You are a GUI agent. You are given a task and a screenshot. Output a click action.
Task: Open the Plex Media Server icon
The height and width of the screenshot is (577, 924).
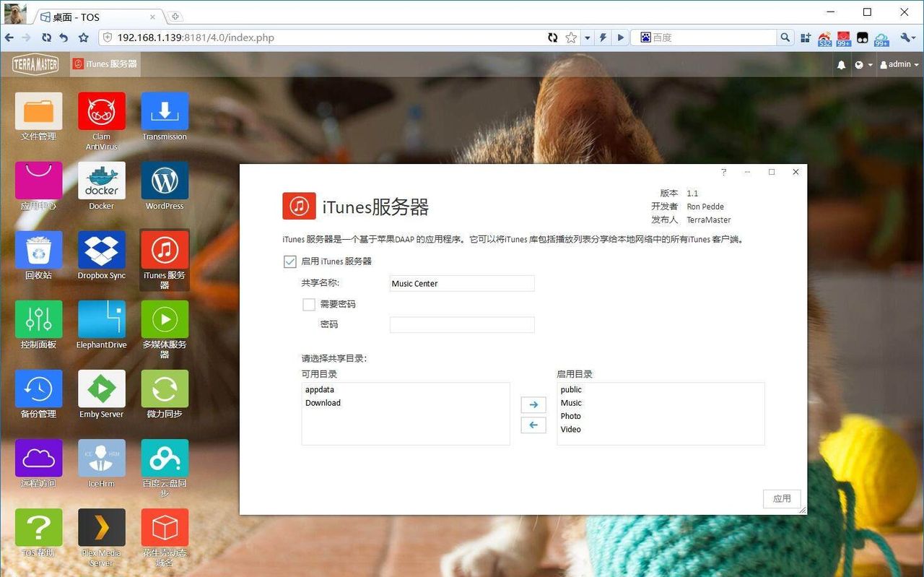[101, 528]
